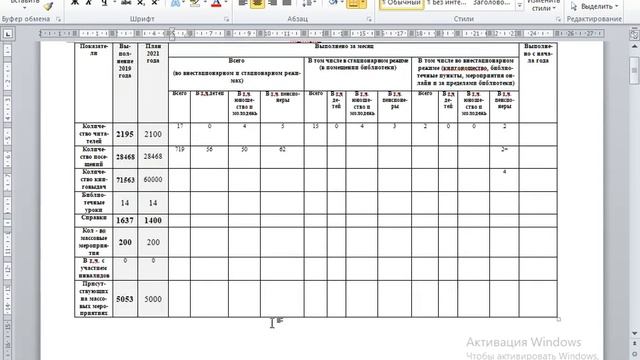
Task: Open text effects options
Action: pos(176,3)
